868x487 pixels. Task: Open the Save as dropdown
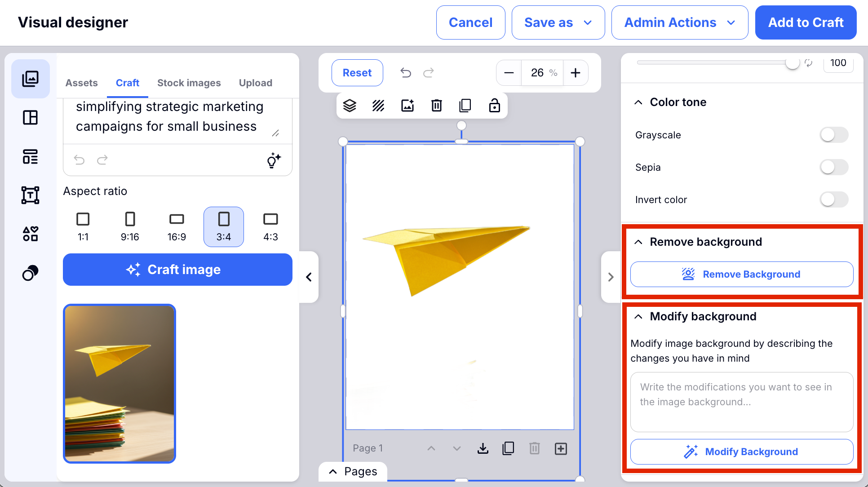[558, 22]
